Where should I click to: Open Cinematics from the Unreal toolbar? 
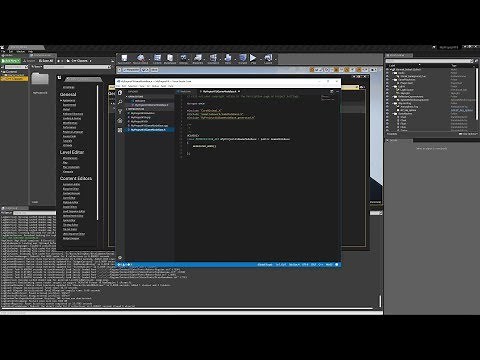tap(213, 59)
